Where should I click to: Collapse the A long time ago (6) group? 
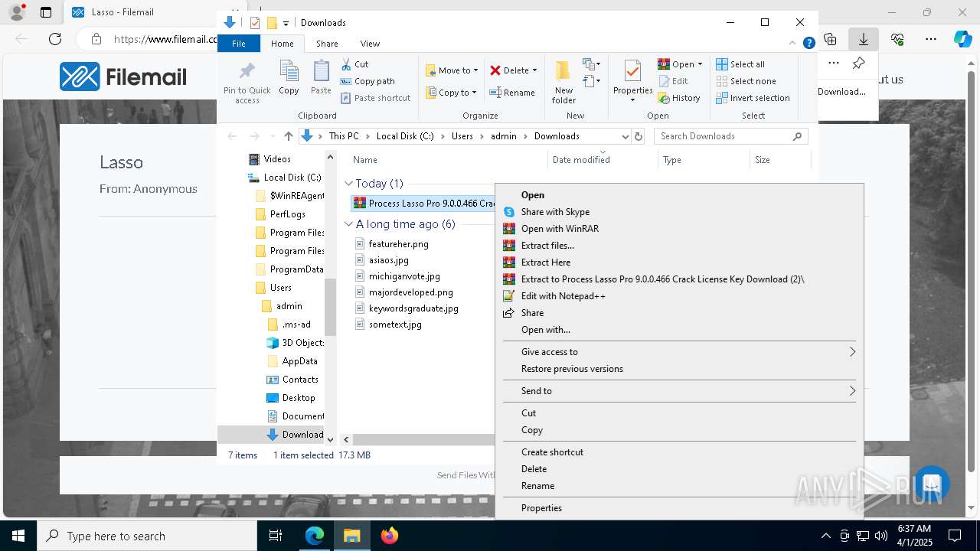pyautogui.click(x=348, y=224)
